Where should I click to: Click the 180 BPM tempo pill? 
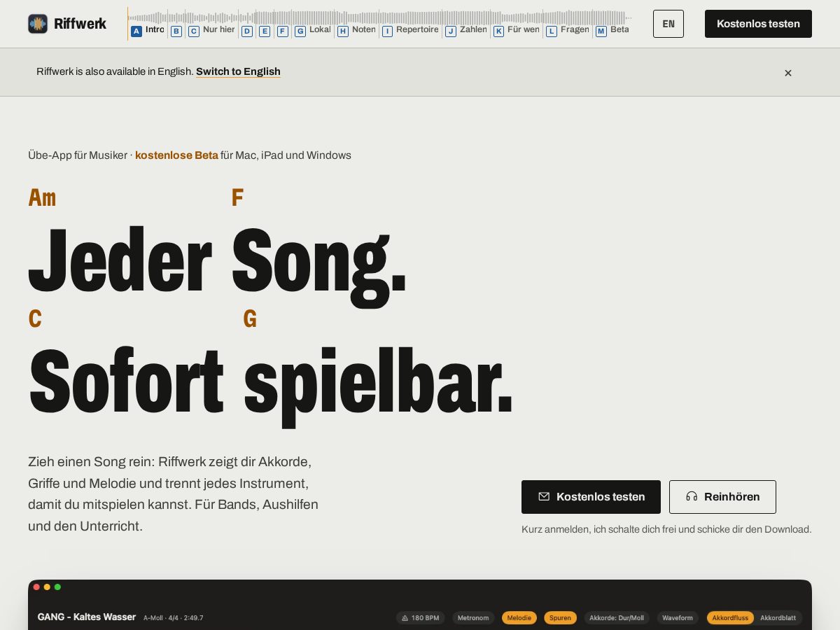tap(420, 618)
